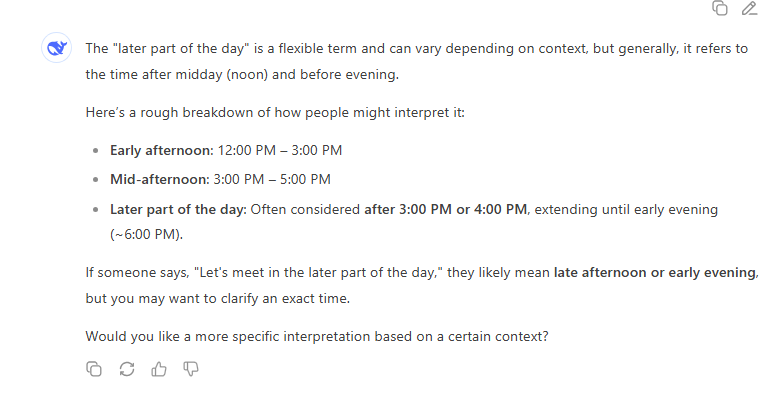Screen dimensions: 777x403
Task: Click the "Here's a rough breakdown" line
Action: click(275, 112)
